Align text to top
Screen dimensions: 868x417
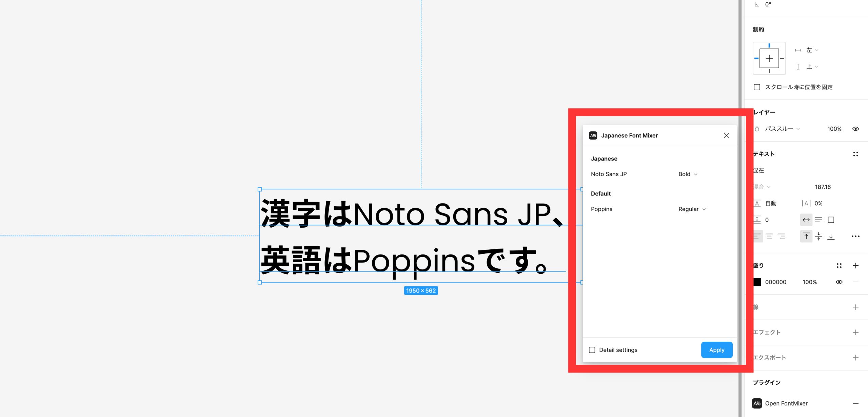pyautogui.click(x=806, y=236)
